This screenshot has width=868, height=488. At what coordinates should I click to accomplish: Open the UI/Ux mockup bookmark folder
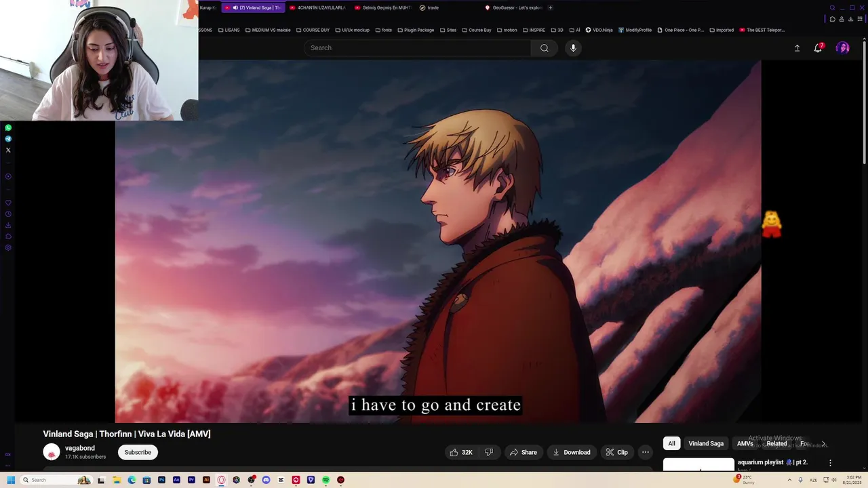(x=352, y=30)
